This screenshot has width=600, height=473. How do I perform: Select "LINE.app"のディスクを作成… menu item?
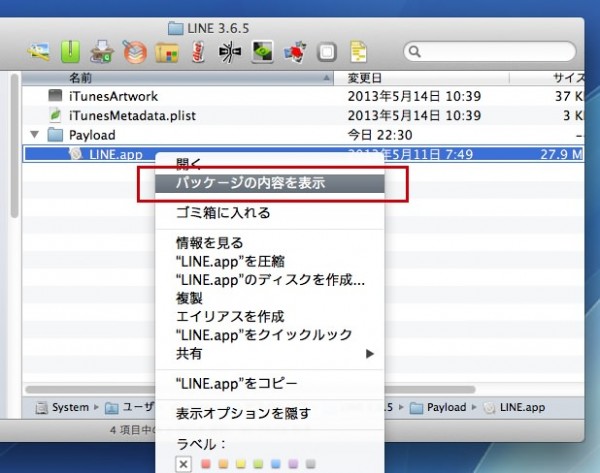(x=270, y=280)
